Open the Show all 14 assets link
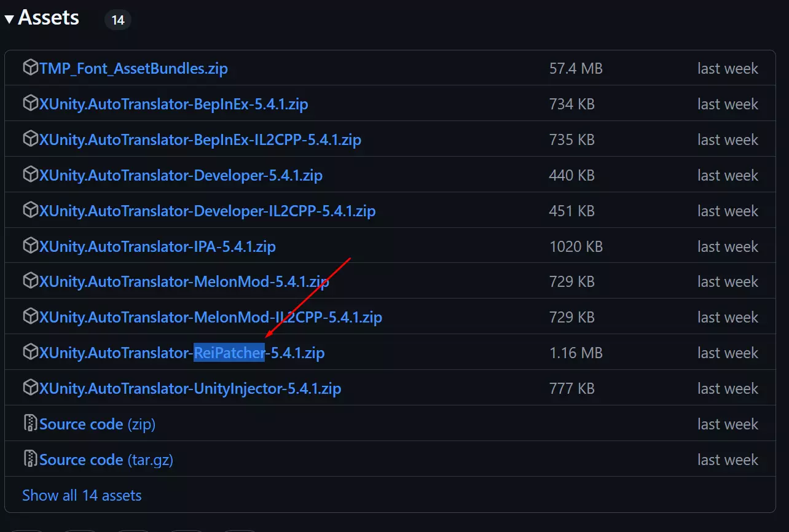The height and width of the screenshot is (532, 789). [82, 495]
